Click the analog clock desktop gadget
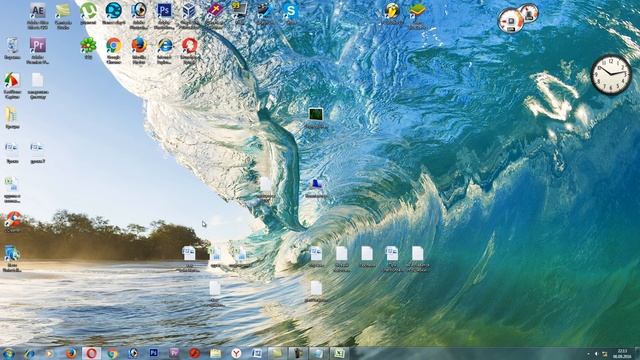This screenshot has height=360, width=640. point(611,74)
